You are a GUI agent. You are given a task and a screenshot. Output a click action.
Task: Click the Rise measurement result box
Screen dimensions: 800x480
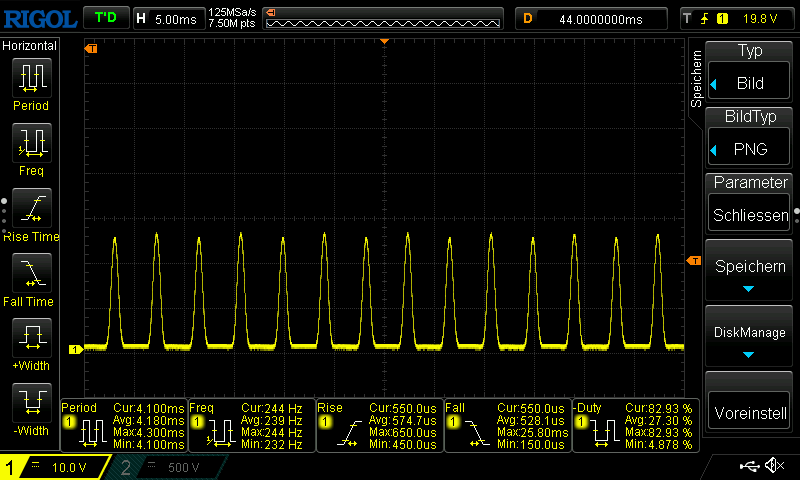(380, 425)
